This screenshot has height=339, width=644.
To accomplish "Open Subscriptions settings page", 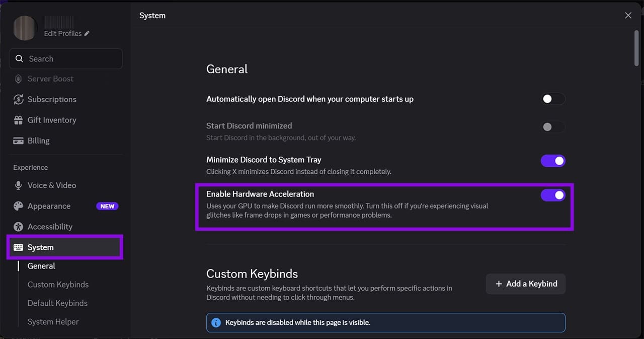I will [x=65, y=99].
